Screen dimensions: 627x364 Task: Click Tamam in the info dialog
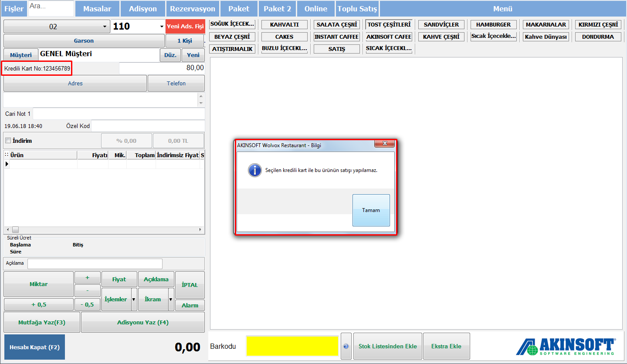pos(371,210)
